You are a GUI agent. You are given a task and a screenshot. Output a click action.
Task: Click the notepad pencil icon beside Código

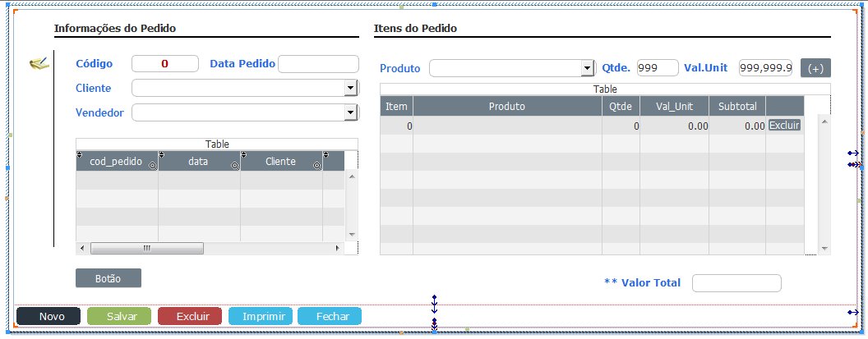click(x=39, y=63)
